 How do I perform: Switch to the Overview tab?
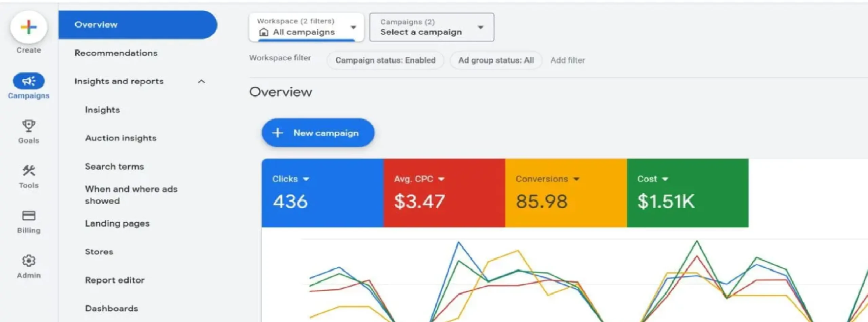96,24
